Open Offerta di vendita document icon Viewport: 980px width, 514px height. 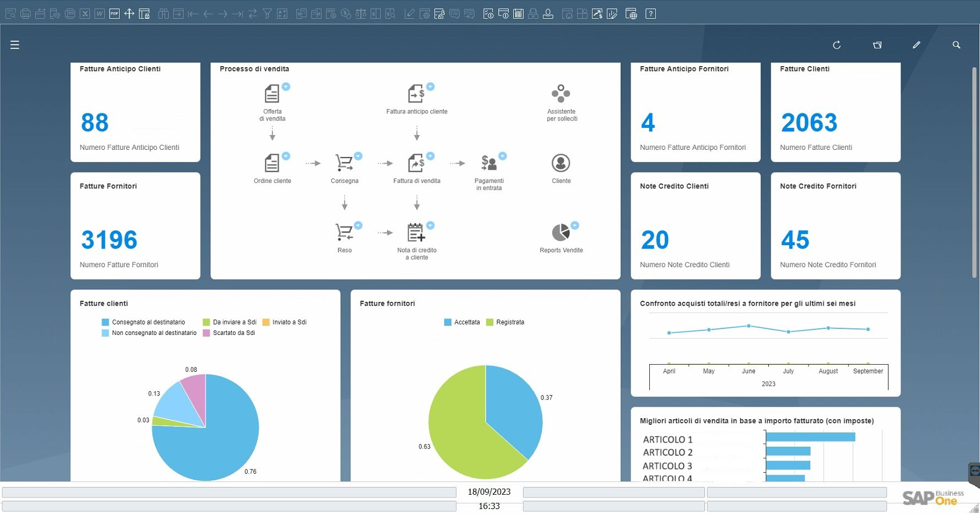pos(272,94)
